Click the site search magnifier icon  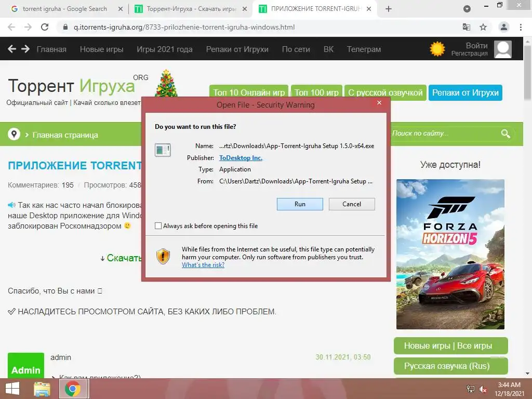click(x=505, y=134)
